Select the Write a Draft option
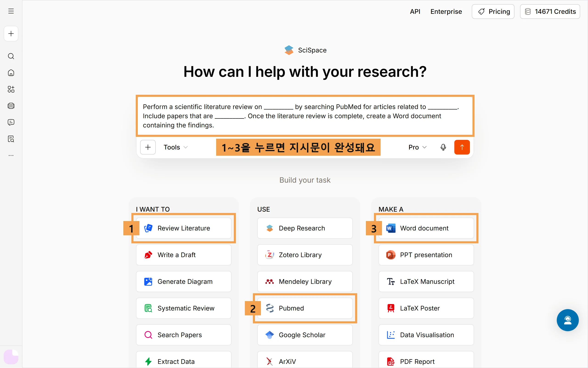 [x=184, y=255]
